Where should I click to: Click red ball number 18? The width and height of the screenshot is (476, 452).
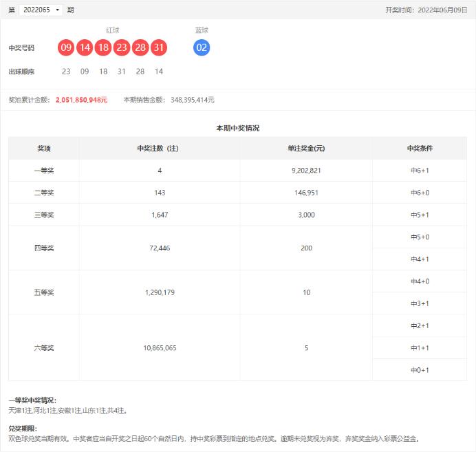point(103,47)
